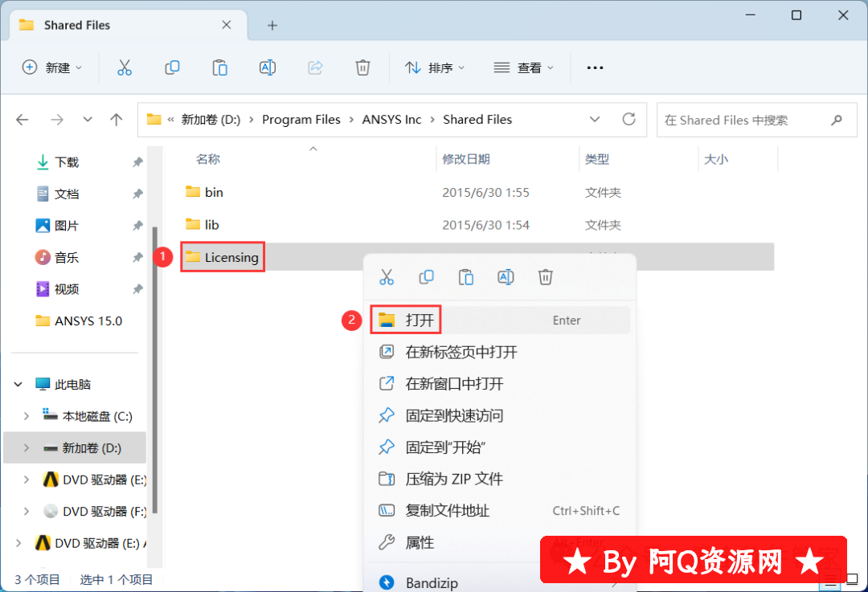
Task: Select 复制文件地址 in the context menu
Action: [x=447, y=511]
